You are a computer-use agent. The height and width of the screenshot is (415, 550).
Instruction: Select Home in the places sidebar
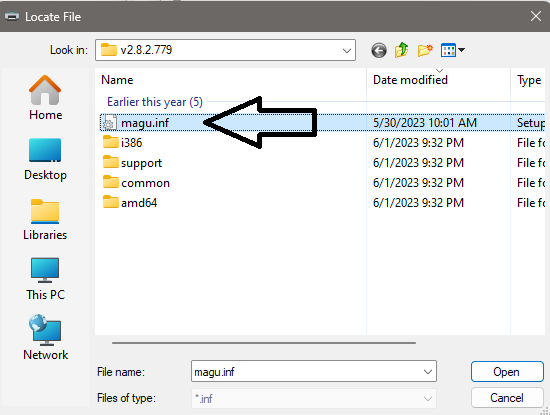pyautogui.click(x=45, y=98)
